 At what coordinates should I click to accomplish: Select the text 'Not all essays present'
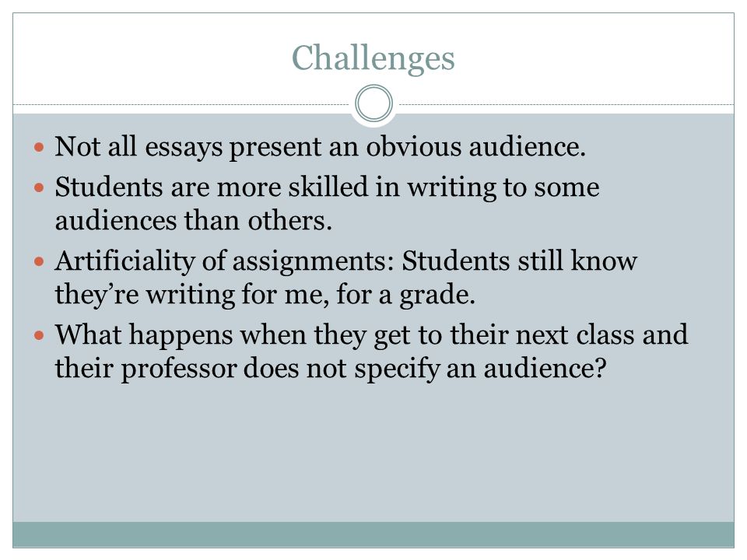pyautogui.click(x=188, y=147)
